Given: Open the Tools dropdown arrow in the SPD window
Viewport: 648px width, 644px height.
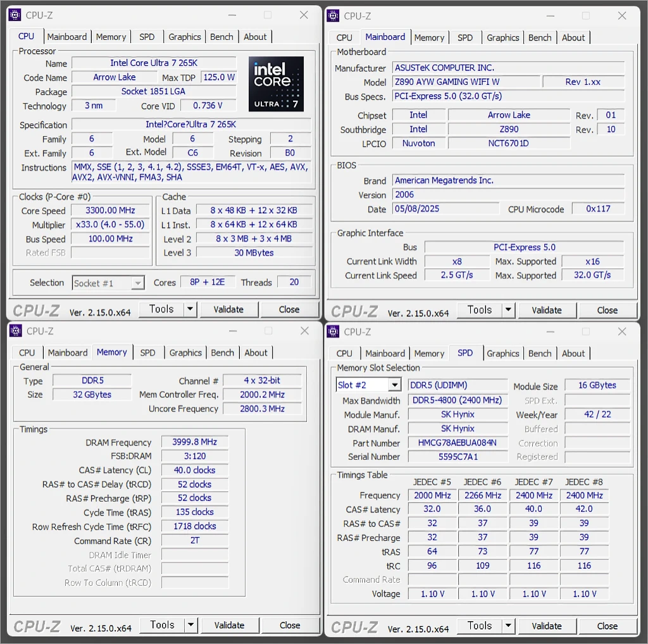Looking at the screenshot, I should pos(508,626).
